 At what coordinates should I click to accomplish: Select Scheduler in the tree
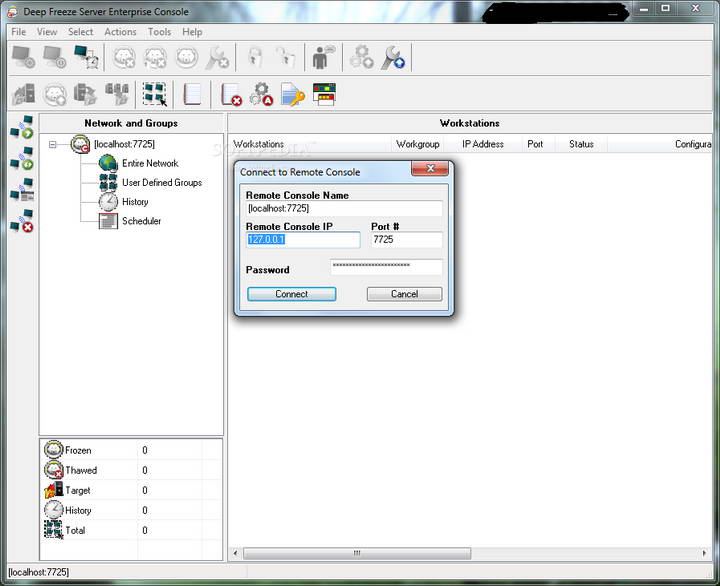[141, 221]
